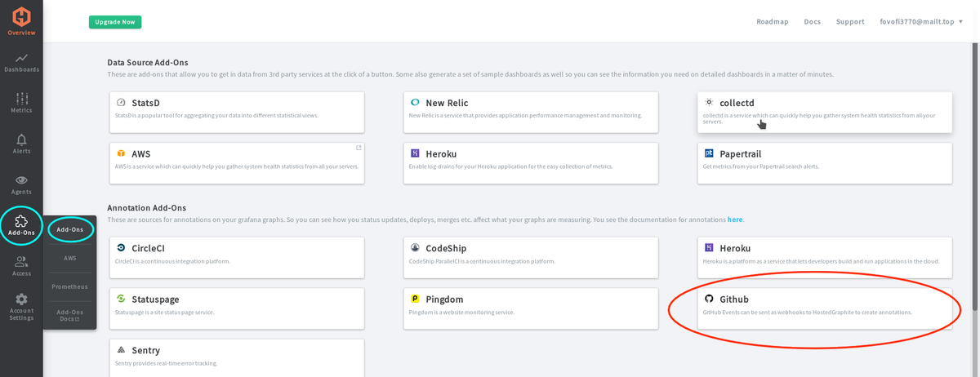
Task: Click Heroku log-drains card description
Action: 510,166
